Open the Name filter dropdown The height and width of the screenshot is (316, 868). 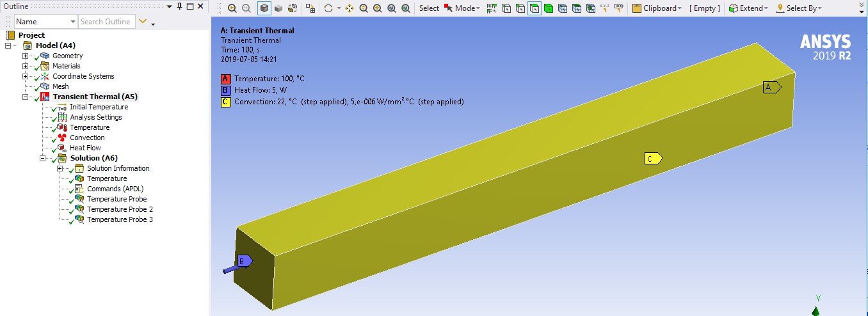click(45, 21)
